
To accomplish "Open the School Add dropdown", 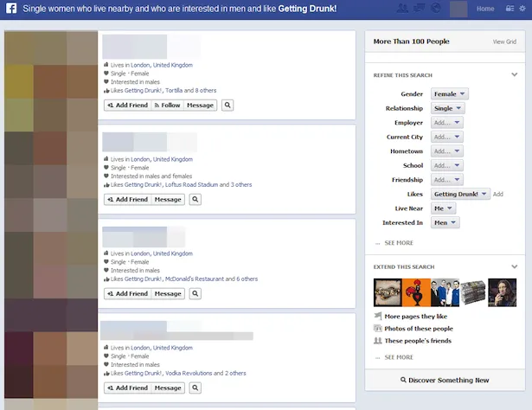I will point(447,165).
